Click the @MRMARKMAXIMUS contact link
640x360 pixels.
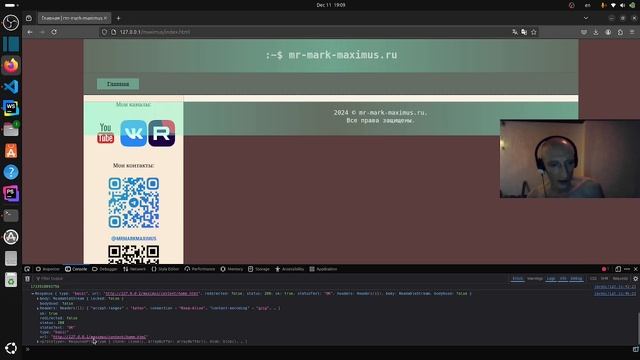133,238
